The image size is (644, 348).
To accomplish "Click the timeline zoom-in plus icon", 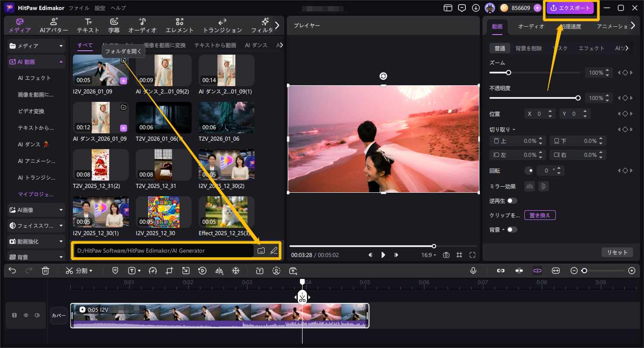I will coord(631,271).
